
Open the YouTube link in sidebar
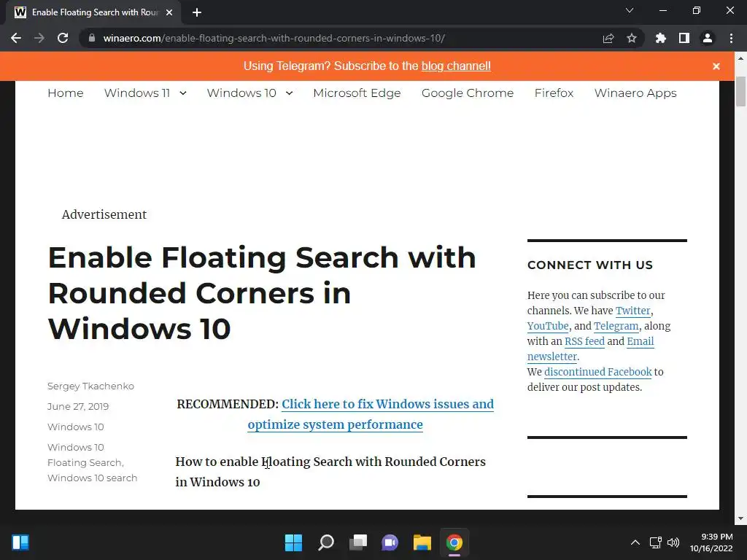point(548,326)
